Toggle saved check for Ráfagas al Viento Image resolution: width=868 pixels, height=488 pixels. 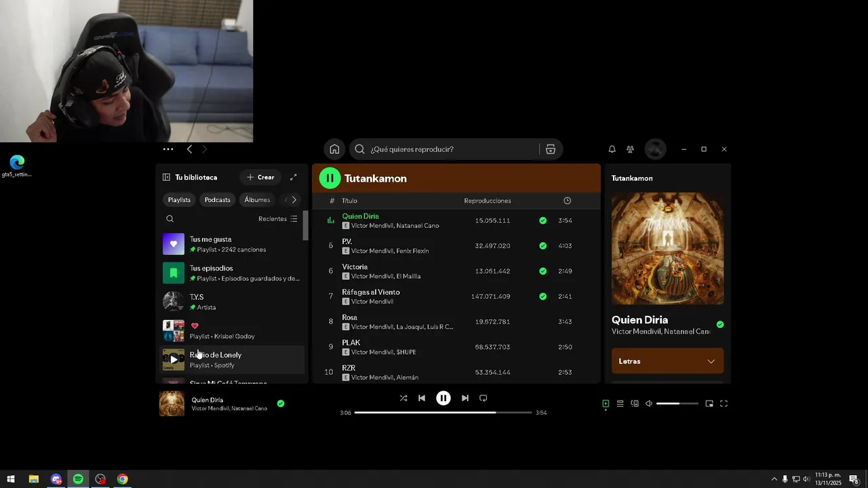[x=542, y=296]
